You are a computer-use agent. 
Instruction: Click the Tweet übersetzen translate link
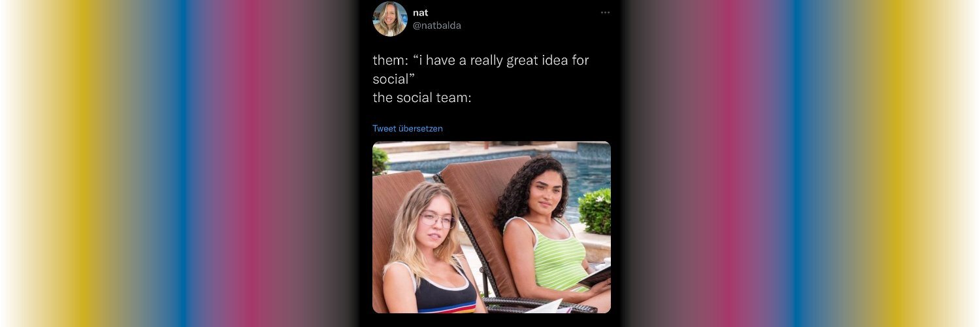pos(408,128)
